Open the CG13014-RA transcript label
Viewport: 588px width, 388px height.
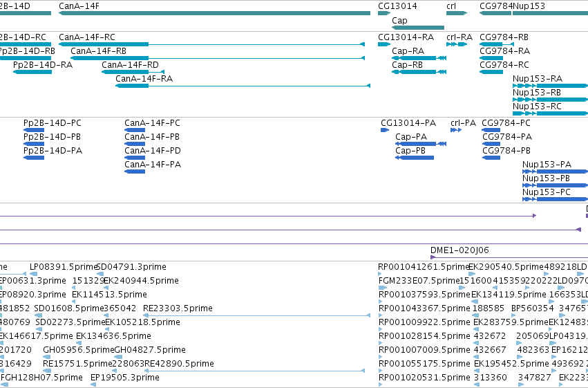406,37
